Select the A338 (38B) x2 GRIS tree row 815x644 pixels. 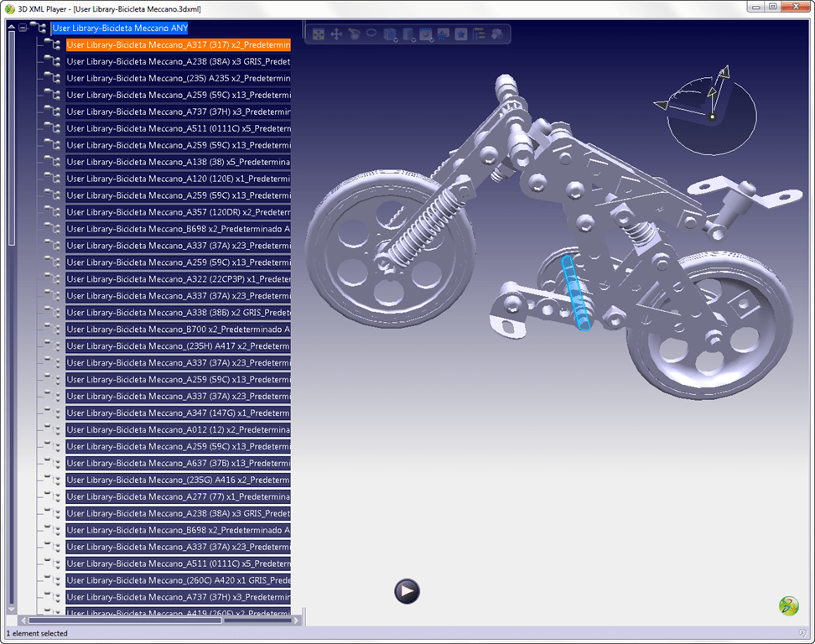point(179,313)
